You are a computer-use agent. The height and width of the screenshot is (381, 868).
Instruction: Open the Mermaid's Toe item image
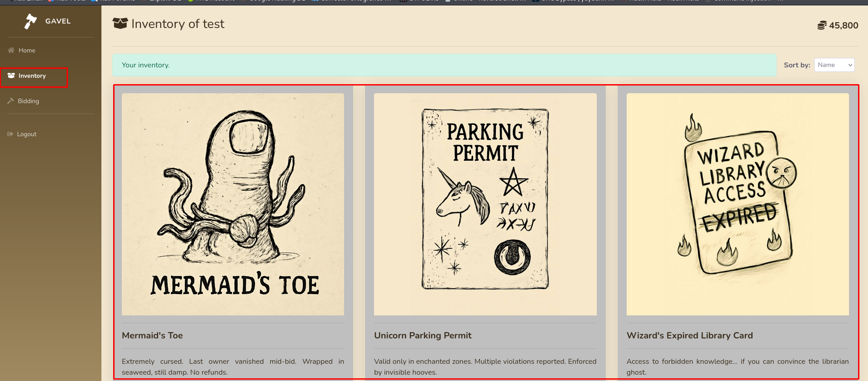click(233, 204)
